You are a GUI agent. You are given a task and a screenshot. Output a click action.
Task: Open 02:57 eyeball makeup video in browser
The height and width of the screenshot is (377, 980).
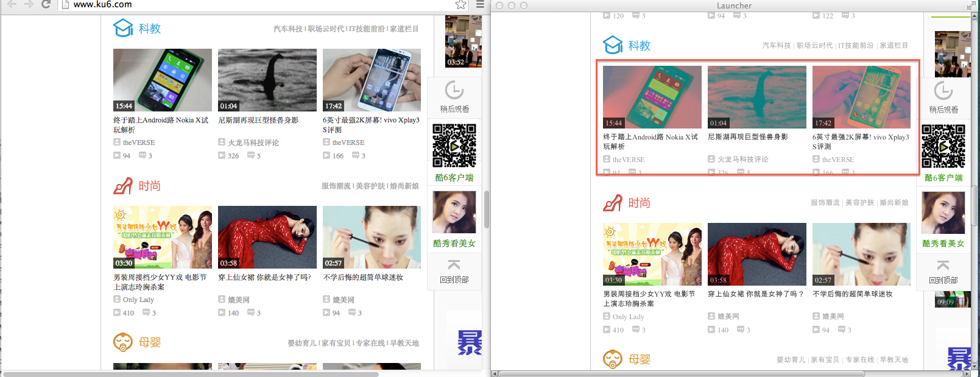[x=372, y=237]
